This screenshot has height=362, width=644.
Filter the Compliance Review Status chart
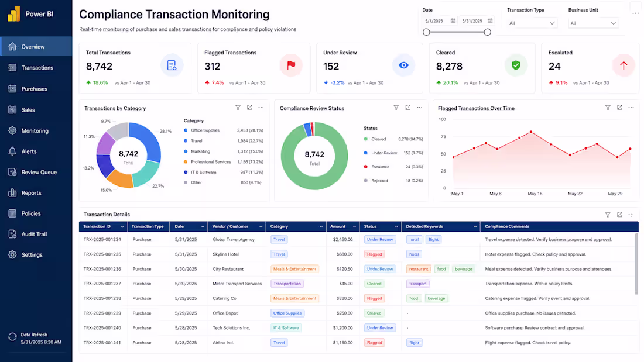(x=396, y=108)
